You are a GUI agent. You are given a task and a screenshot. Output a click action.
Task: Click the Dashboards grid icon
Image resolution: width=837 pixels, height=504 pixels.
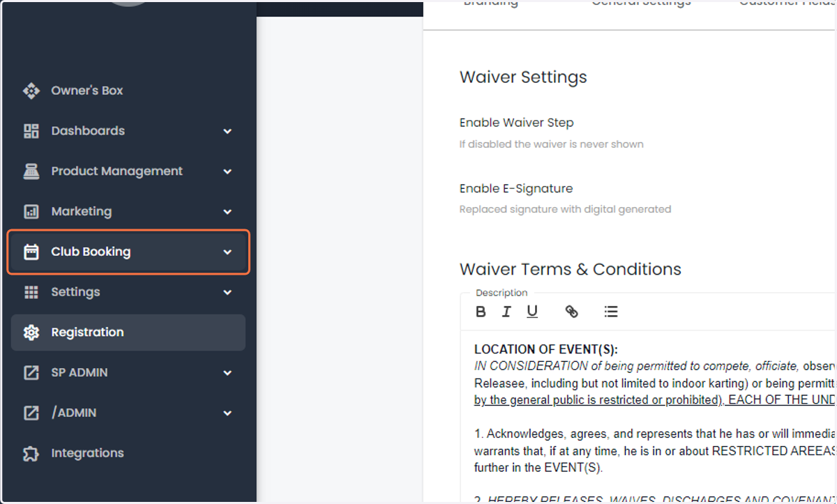coord(31,131)
